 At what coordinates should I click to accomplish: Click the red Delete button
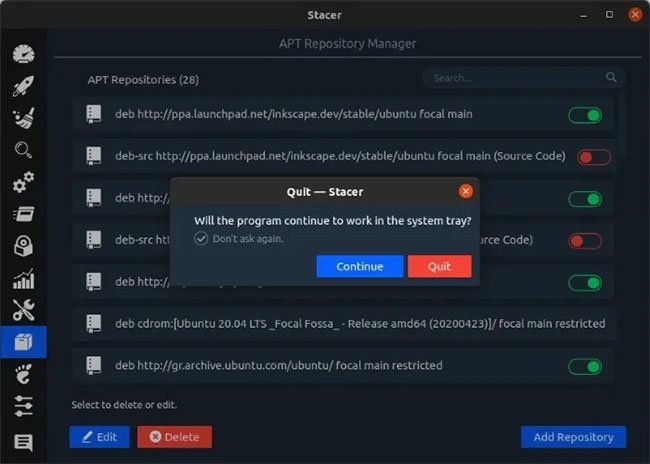click(175, 437)
